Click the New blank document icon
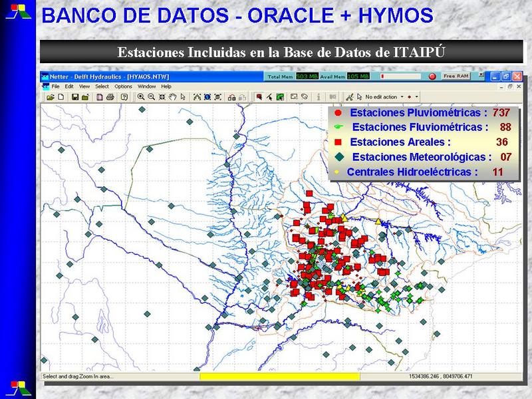 [61, 96]
